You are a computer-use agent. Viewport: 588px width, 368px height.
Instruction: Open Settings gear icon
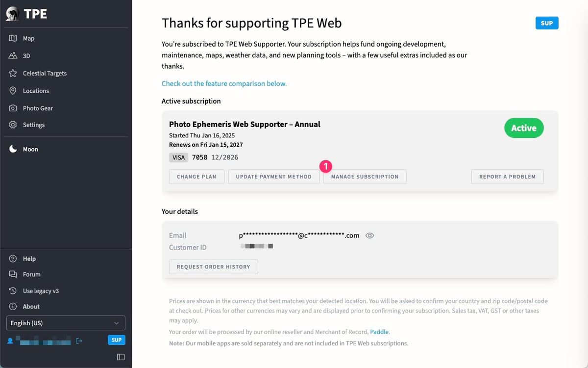13,125
